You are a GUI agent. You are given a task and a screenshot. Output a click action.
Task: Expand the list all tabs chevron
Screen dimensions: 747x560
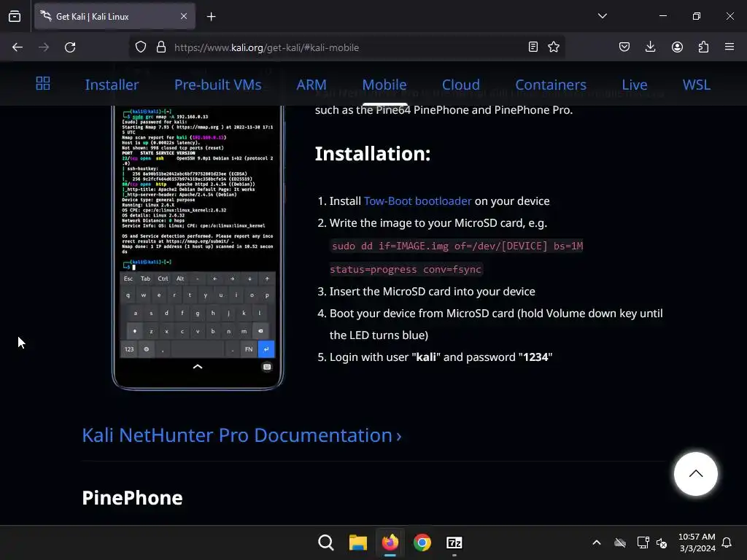coord(602,16)
